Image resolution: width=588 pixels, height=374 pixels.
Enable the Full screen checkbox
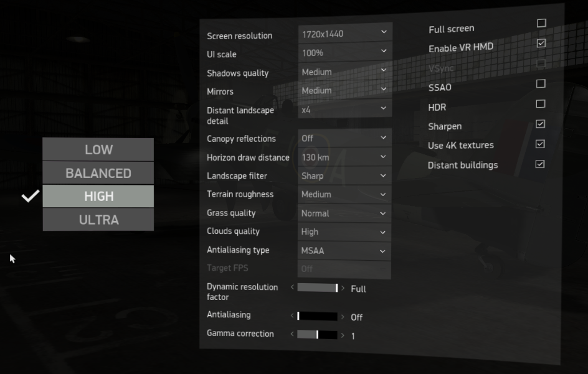coord(541,23)
